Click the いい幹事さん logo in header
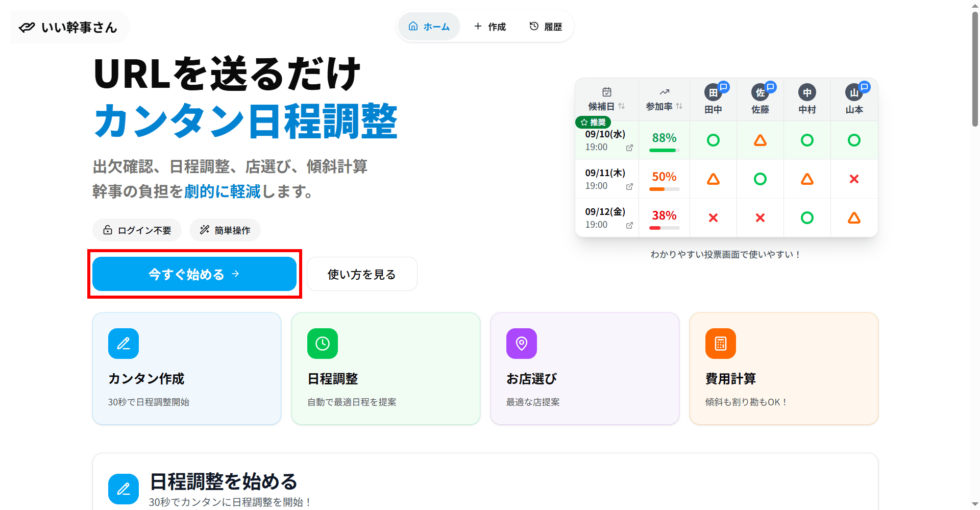 tap(69, 27)
